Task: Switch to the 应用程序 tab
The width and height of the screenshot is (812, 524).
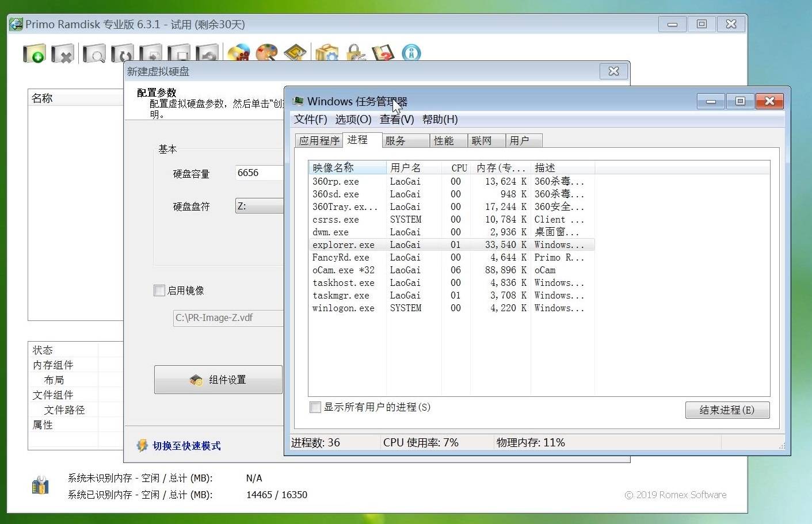Action: coord(319,141)
